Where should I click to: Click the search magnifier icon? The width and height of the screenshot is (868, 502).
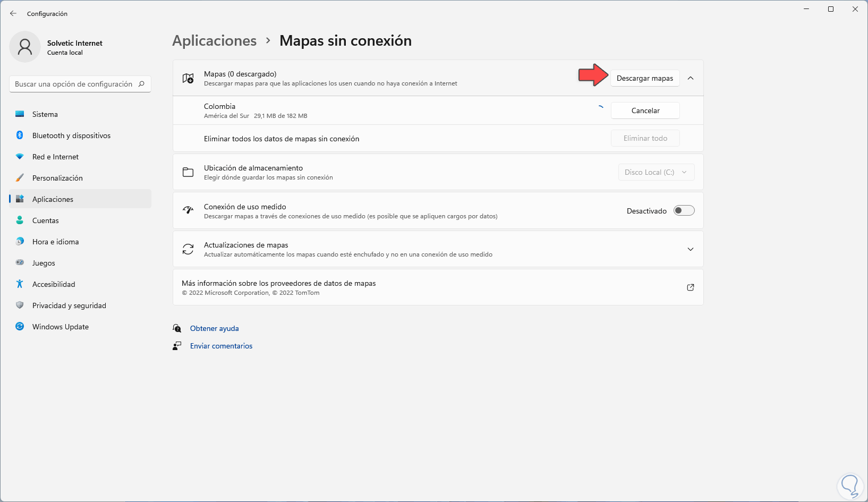[x=141, y=84]
